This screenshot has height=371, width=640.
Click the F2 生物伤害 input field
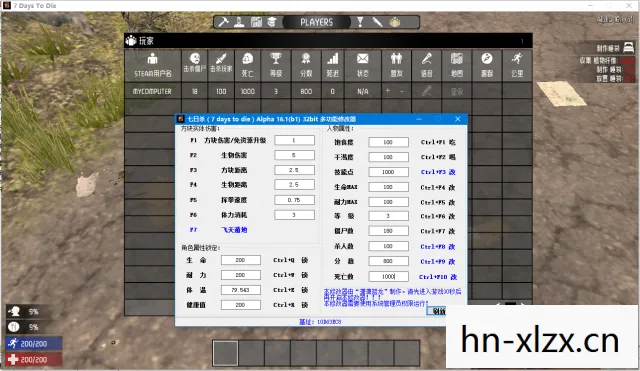click(x=294, y=155)
